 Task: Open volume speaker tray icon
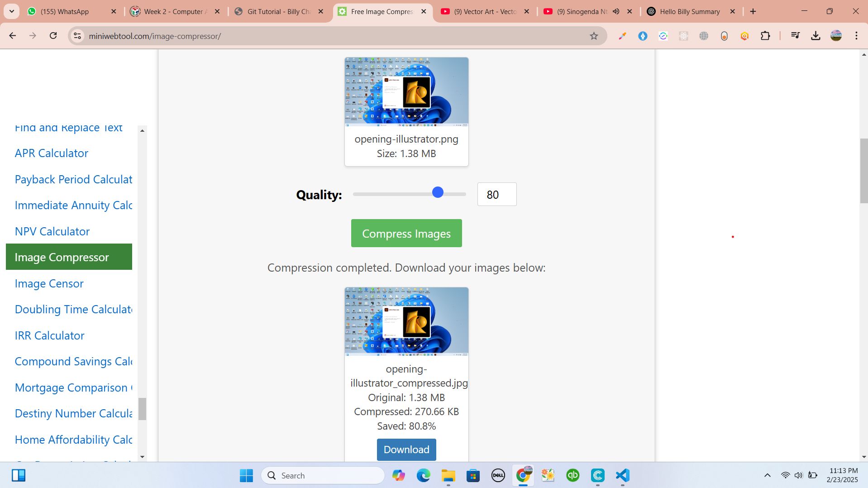[799, 475]
